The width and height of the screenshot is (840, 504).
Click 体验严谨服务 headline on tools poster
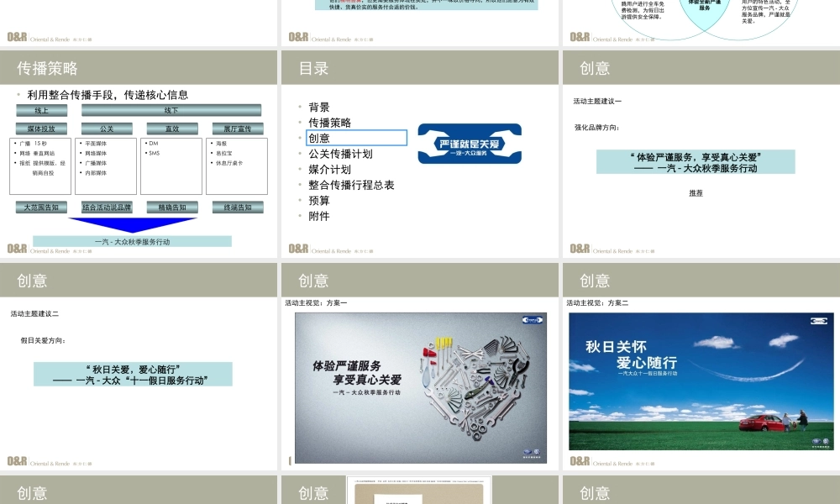coord(347,365)
